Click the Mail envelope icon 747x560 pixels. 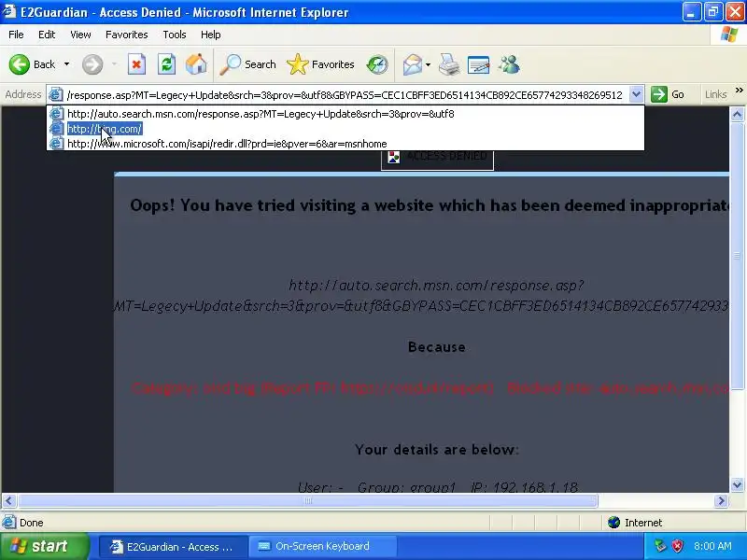pyautogui.click(x=412, y=64)
